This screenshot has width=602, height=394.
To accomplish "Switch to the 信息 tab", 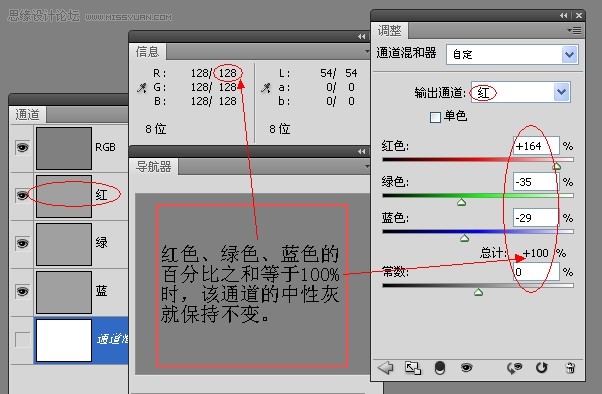I will (147, 51).
